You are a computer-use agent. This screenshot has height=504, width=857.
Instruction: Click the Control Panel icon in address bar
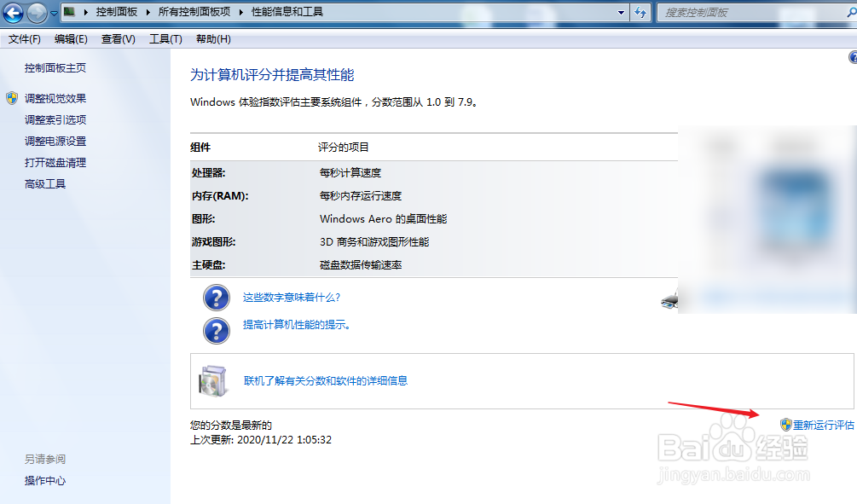(x=69, y=11)
